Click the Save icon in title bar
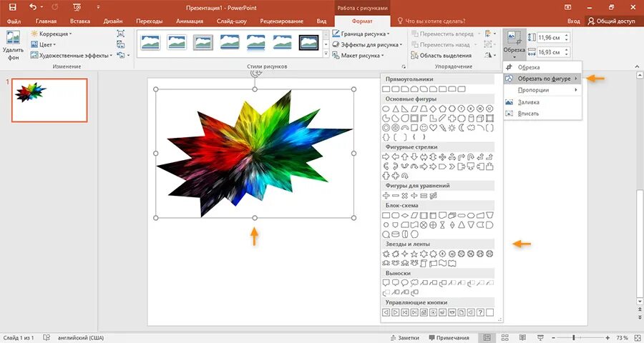 click(x=13, y=7)
